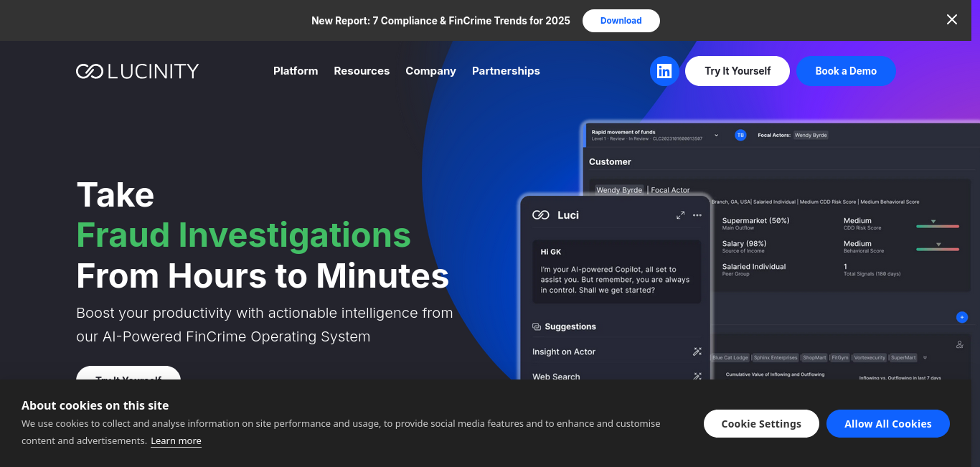Click the person icon above the merchant tags
980x467 pixels.
click(960, 344)
